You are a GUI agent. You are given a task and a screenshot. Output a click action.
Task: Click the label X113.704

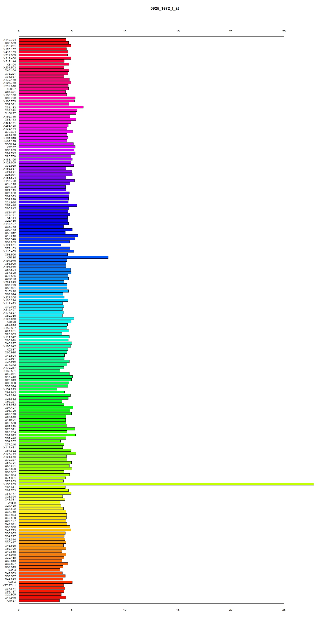(x=10, y=40)
